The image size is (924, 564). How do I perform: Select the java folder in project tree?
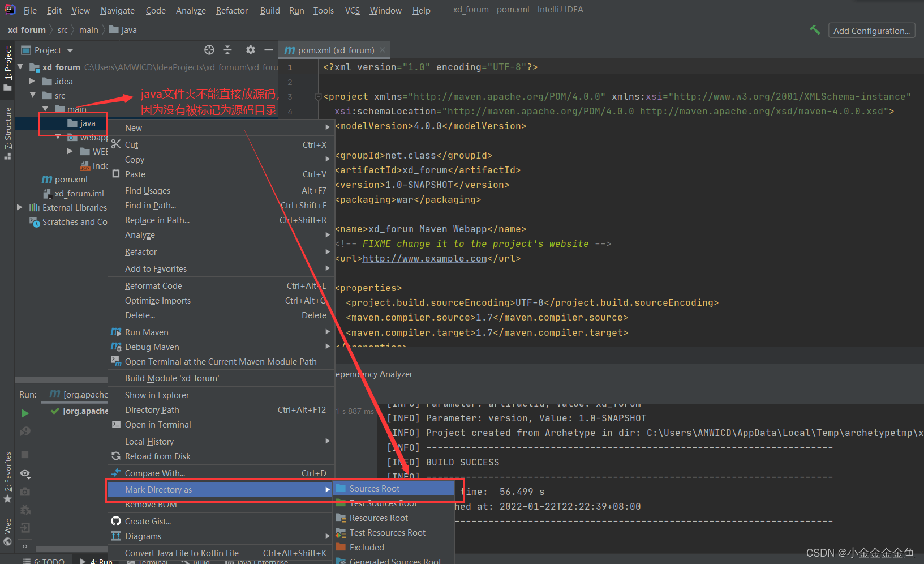pyautogui.click(x=81, y=123)
